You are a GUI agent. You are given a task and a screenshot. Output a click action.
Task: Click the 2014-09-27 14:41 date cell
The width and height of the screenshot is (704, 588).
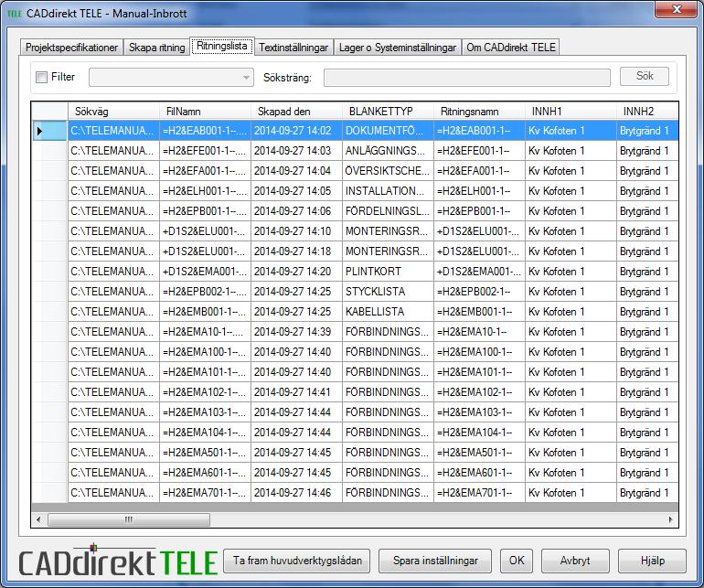pos(296,392)
